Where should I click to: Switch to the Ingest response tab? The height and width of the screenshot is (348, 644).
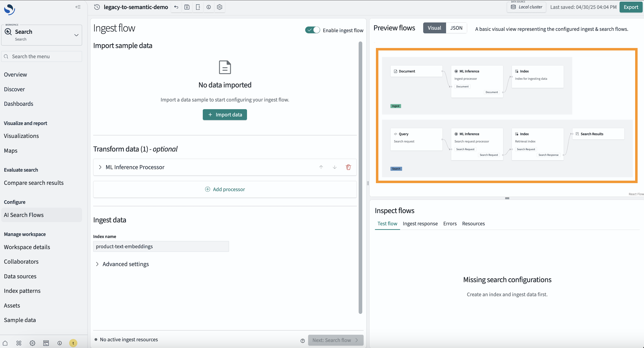click(x=420, y=223)
